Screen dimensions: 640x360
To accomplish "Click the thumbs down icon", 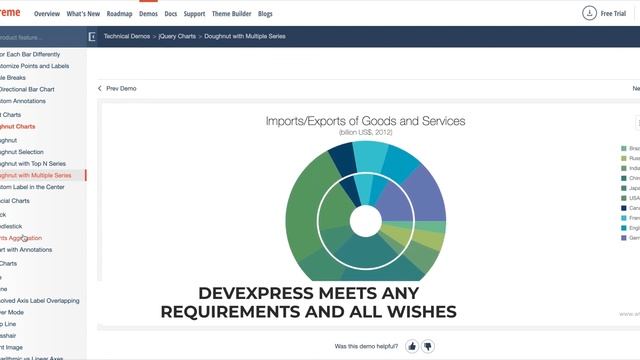I will pos(428,347).
